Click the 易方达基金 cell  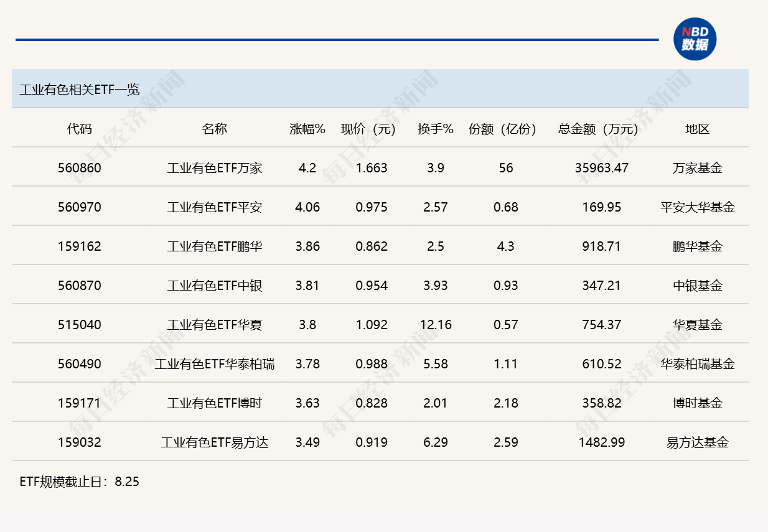(x=698, y=442)
